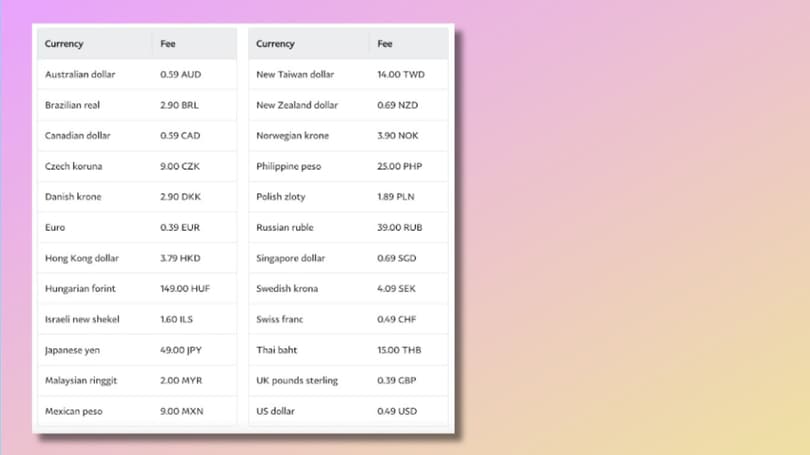The height and width of the screenshot is (455, 810).
Task: Click the right table's Fee column header
Action: click(385, 44)
